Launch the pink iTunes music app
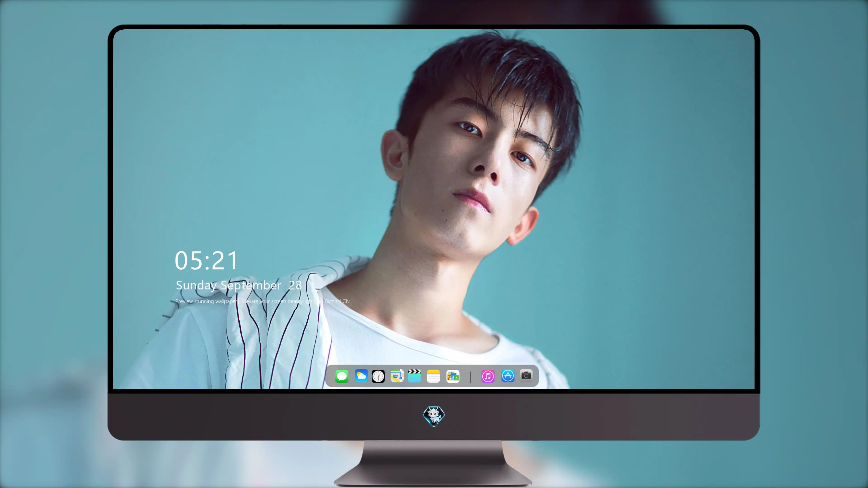The height and width of the screenshot is (488, 868). click(x=488, y=376)
